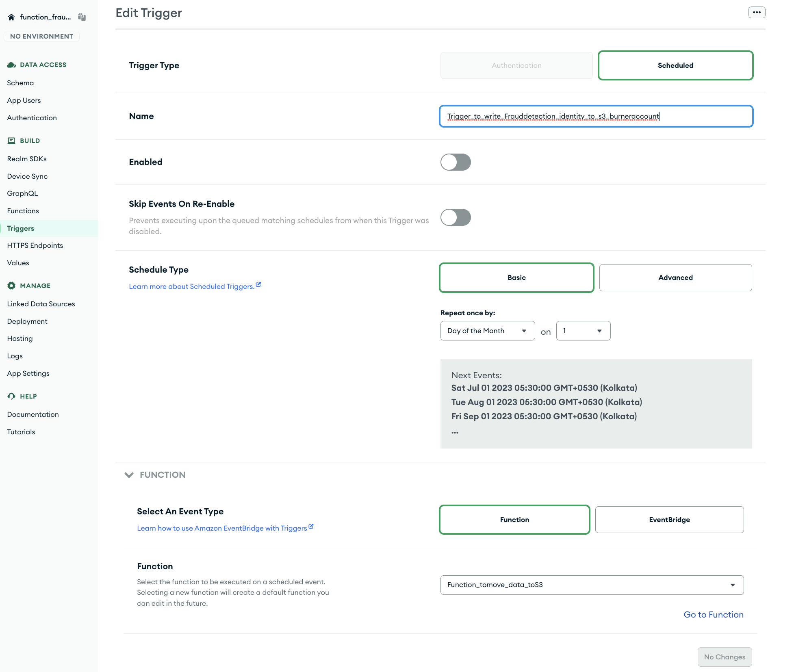Viewport: 794px width, 672px height.
Task: Open the ellipsis options menu on Edit Trigger
Action: (757, 12)
